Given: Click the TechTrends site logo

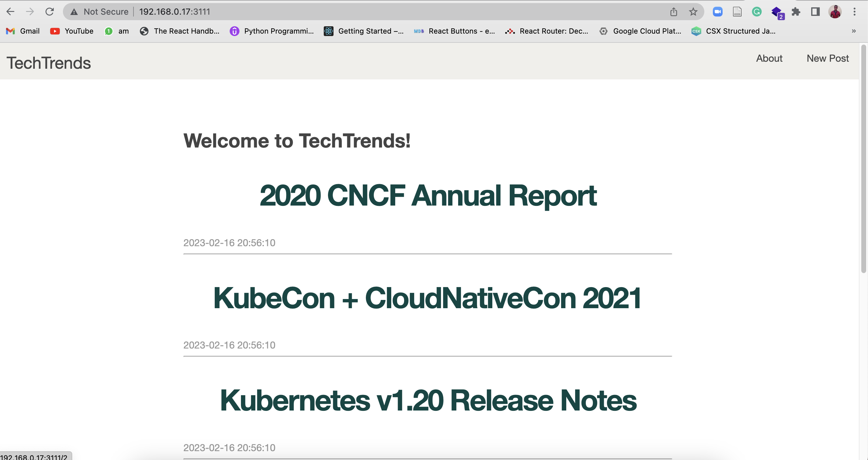Looking at the screenshot, I should pos(48,62).
